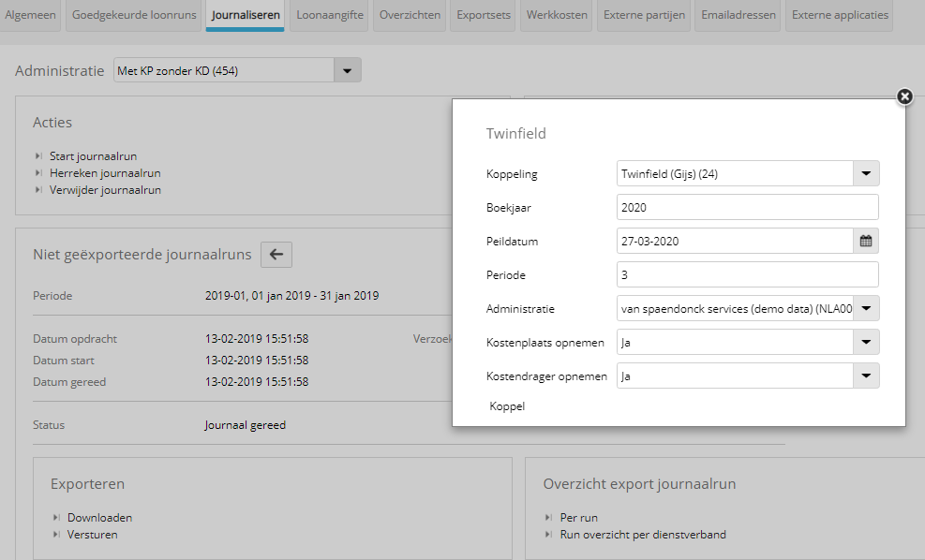925x560 pixels.
Task: Click the back arrow next to journaalruns
Action: click(x=276, y=255)
